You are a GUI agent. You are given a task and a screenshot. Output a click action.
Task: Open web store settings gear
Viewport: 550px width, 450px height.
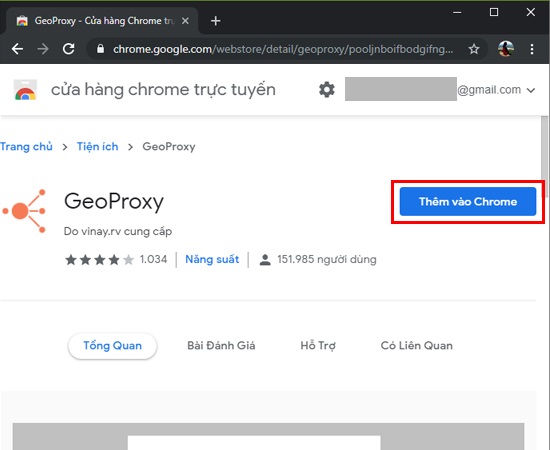(327, 90)
